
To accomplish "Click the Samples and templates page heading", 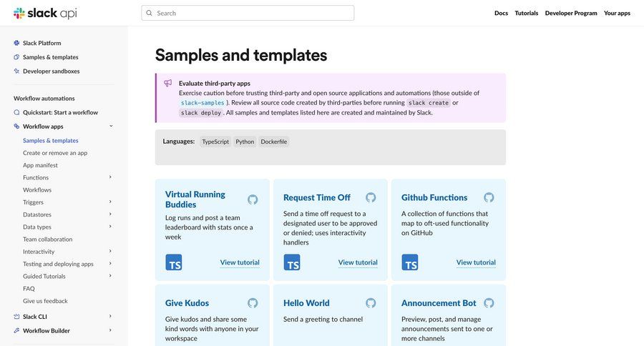I will 241,55.
